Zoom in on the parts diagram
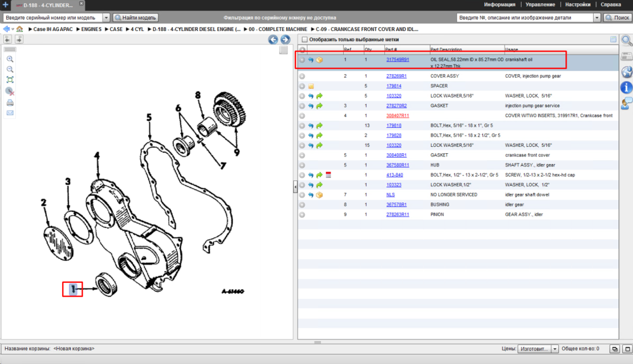The height and width of the screenshot is (364, 633). coord(10,59)
